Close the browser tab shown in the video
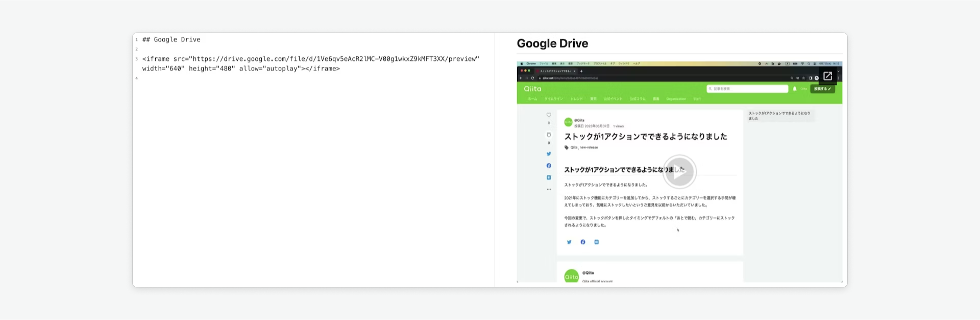The width and height of the screenshot is (980, 320). click(574, 71)
